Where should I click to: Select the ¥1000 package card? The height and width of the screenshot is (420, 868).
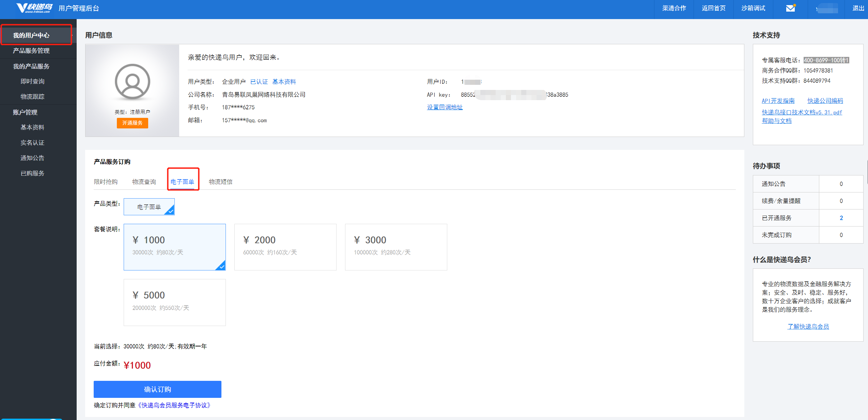pos(174,247)
